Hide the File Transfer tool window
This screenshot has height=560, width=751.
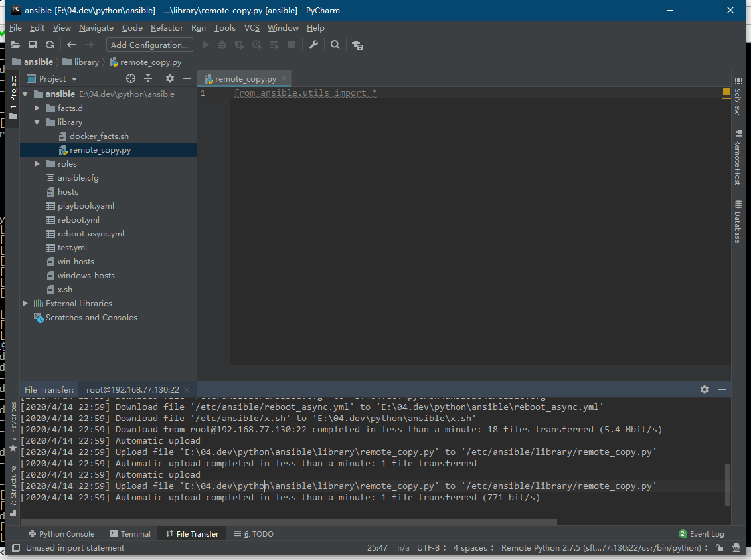722,389
